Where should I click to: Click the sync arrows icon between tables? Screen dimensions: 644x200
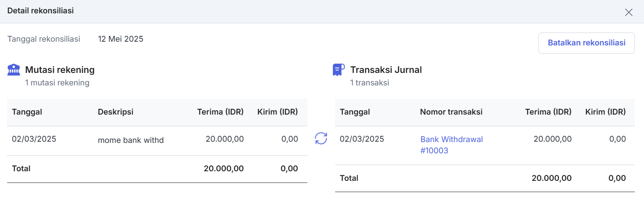coord(321,138)
